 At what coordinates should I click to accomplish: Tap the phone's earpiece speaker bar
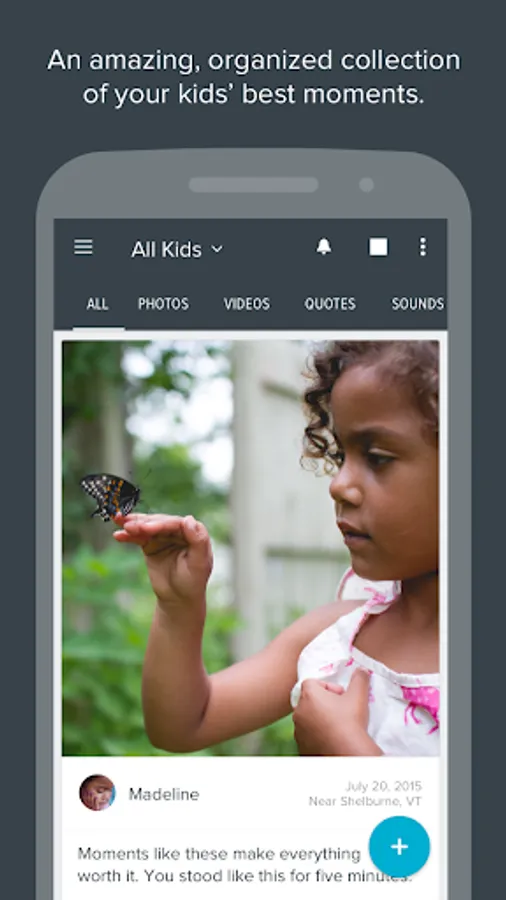tap(254, 184)
